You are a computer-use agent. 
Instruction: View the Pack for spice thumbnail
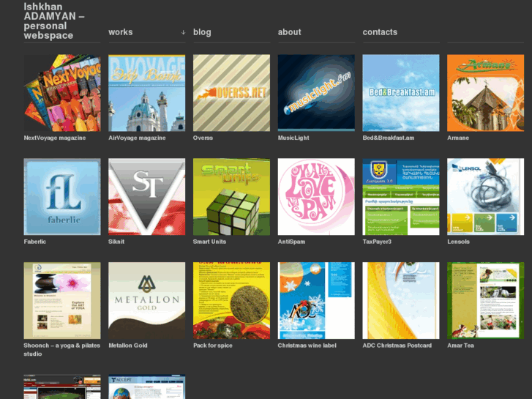231,300
